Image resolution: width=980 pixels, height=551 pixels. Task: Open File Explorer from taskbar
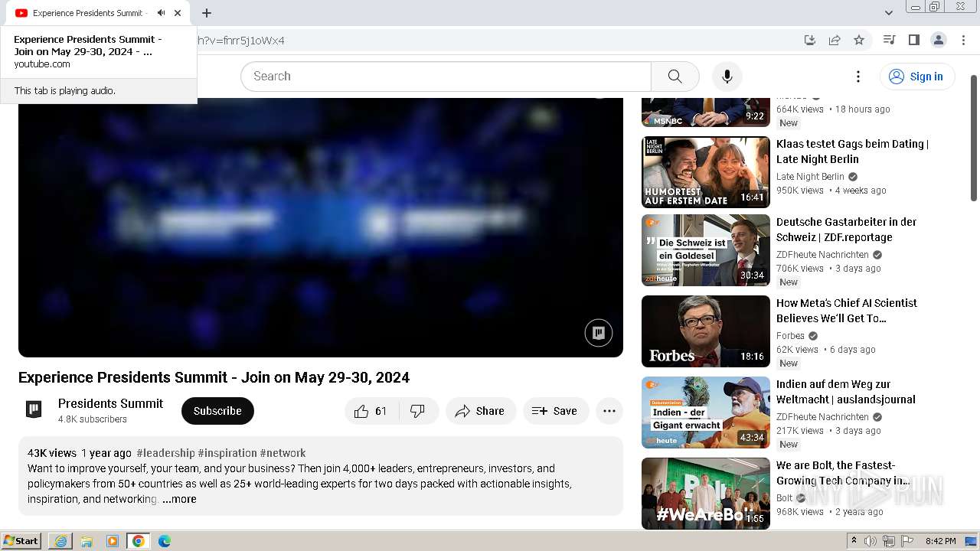click(x=87, y=541)
